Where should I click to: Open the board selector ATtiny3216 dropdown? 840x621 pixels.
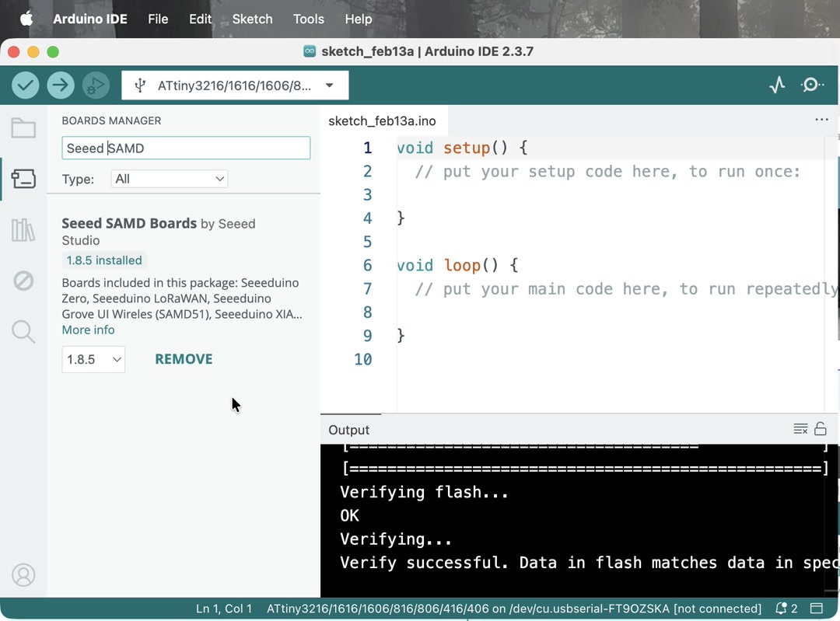click(235, 85)
